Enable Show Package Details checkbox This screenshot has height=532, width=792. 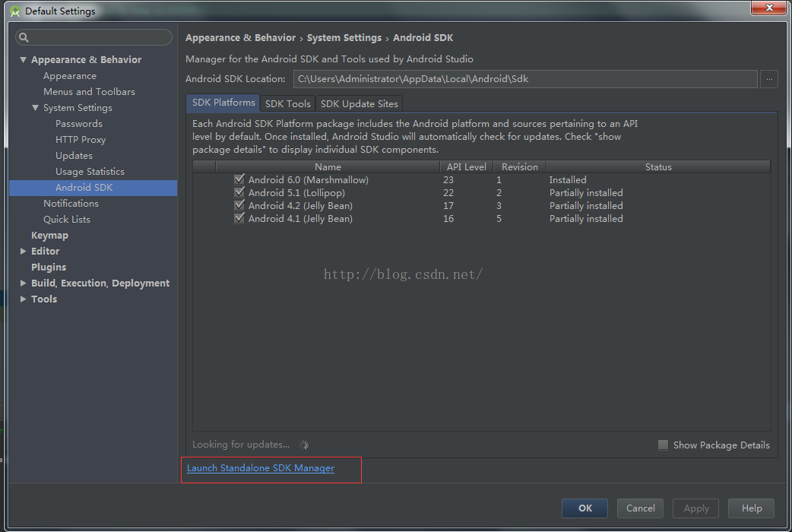[664, 445]
